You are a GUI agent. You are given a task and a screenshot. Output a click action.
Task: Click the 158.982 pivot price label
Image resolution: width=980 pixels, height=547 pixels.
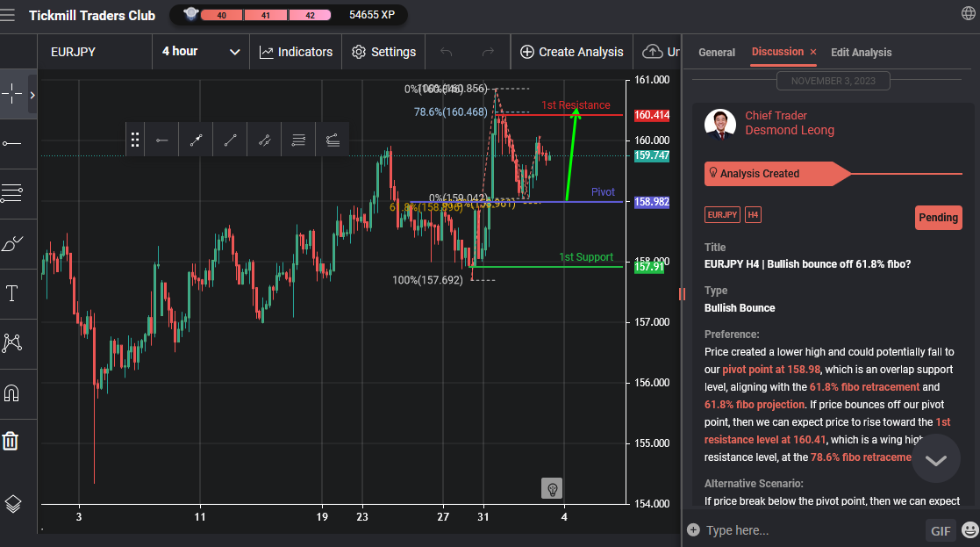652,202
